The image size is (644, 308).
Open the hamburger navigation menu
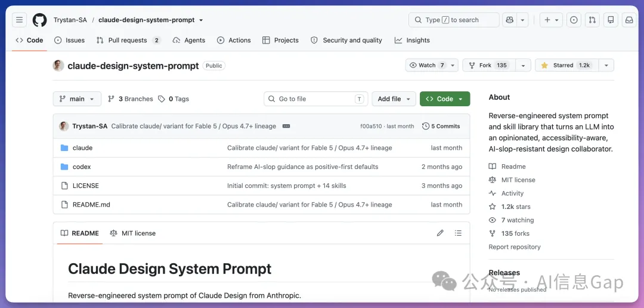point(19,20)
